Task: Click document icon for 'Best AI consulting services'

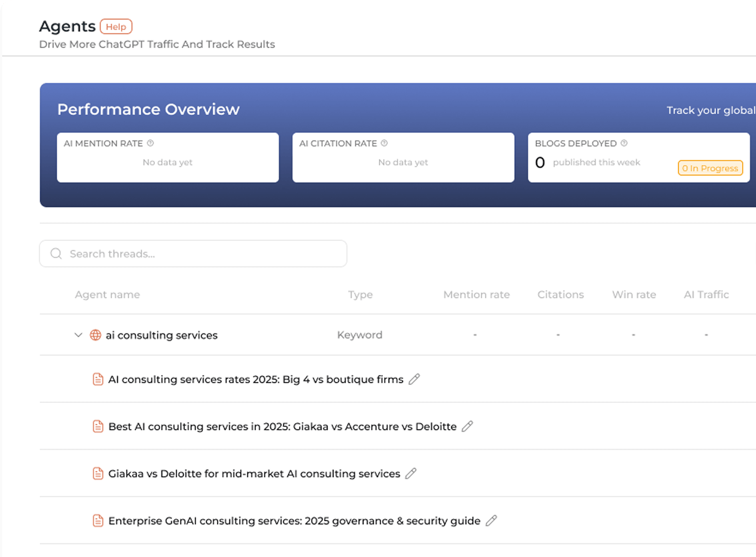Action: (x=98, y=426)
